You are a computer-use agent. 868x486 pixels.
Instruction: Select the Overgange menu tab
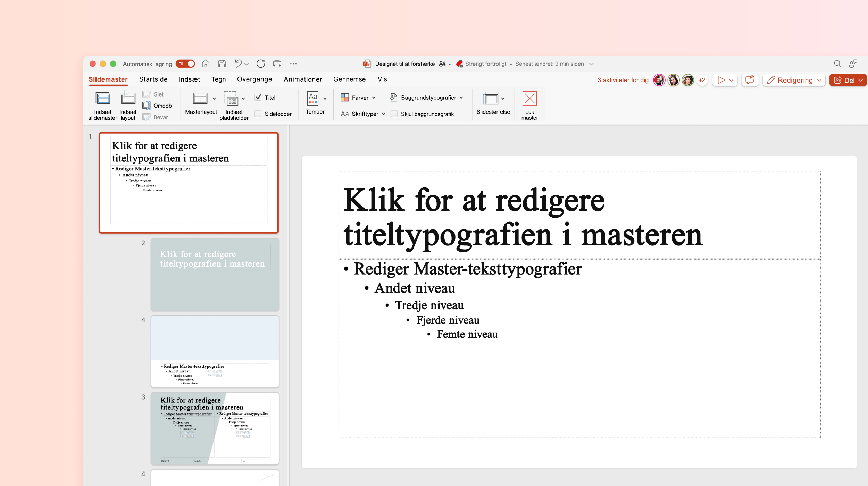tap(254, 79)
